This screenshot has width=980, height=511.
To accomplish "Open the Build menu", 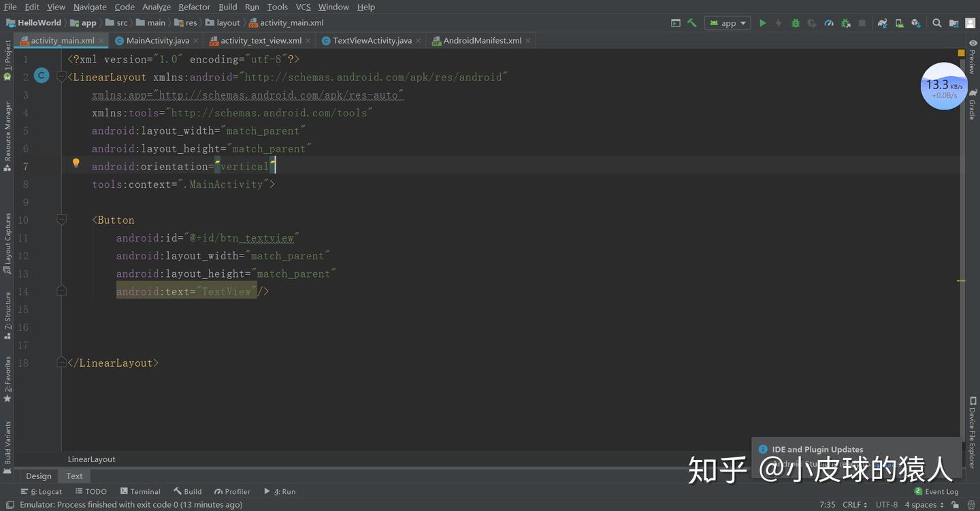I will (228, 7).
